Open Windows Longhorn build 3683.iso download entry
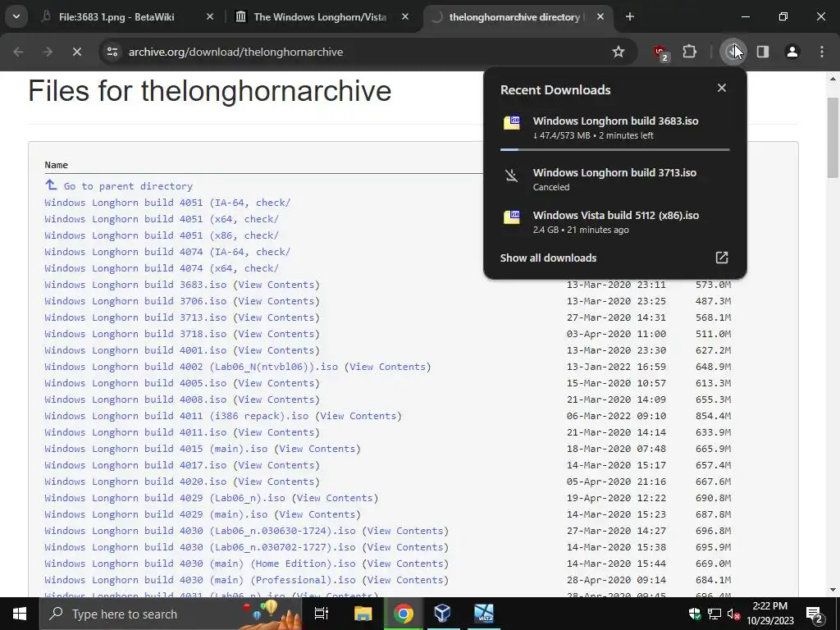 (615, 127)
